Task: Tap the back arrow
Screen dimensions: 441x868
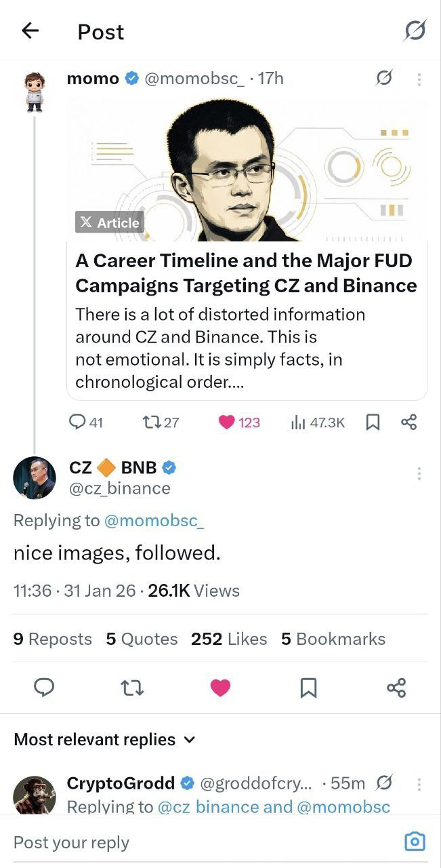Action: click(30, 31)
